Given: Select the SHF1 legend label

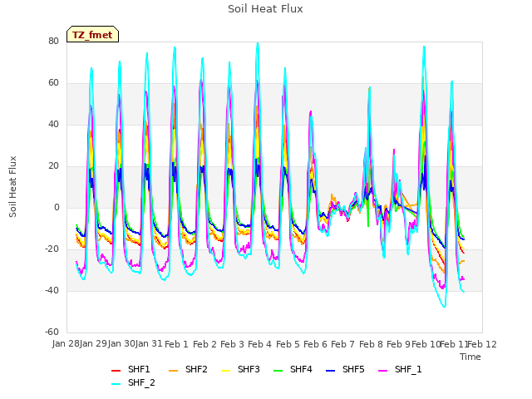Looking at the screenshot, I should pyautogui.click(x=139, y=369).
